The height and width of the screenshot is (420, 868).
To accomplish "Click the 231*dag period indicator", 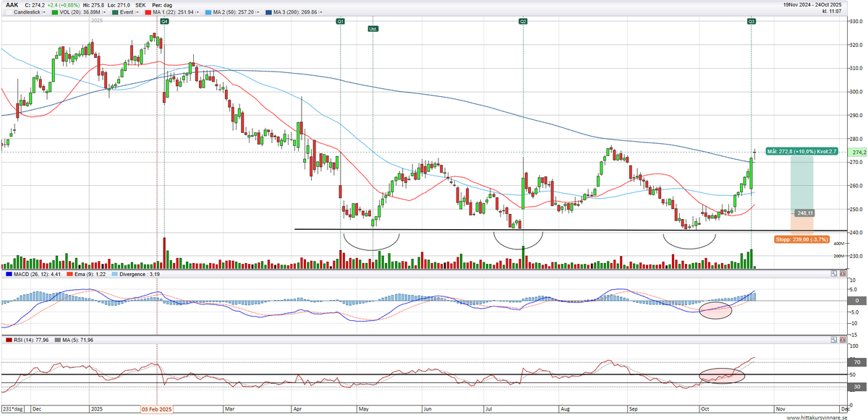I will click(14, 408).
